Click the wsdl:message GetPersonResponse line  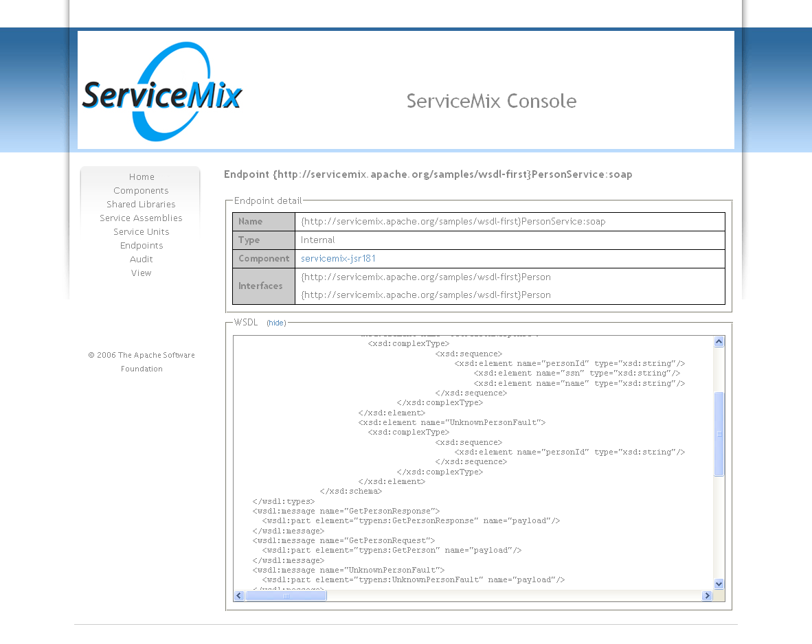pos(346,511)
